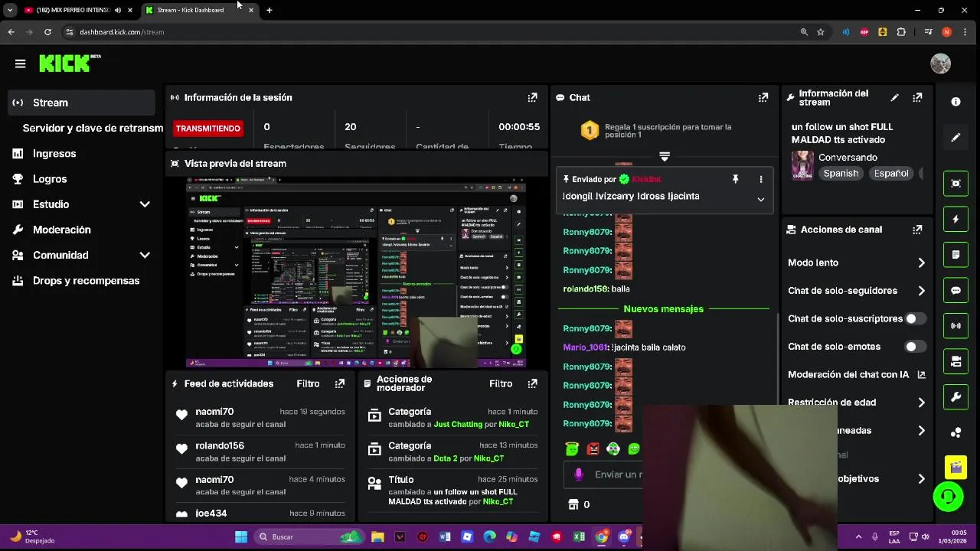980x551 pixels.
Task: Pop out the Información del stream panel
Action: [917, 97]
